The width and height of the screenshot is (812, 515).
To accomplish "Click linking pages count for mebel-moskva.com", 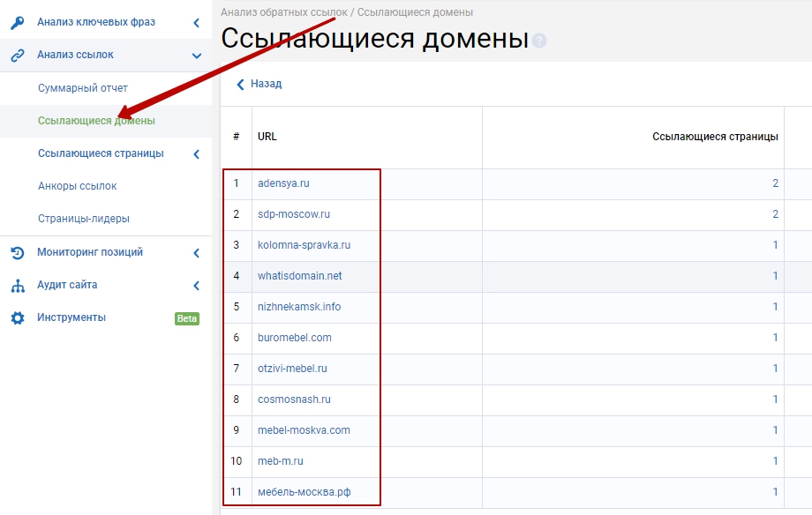I will (775, 430).
